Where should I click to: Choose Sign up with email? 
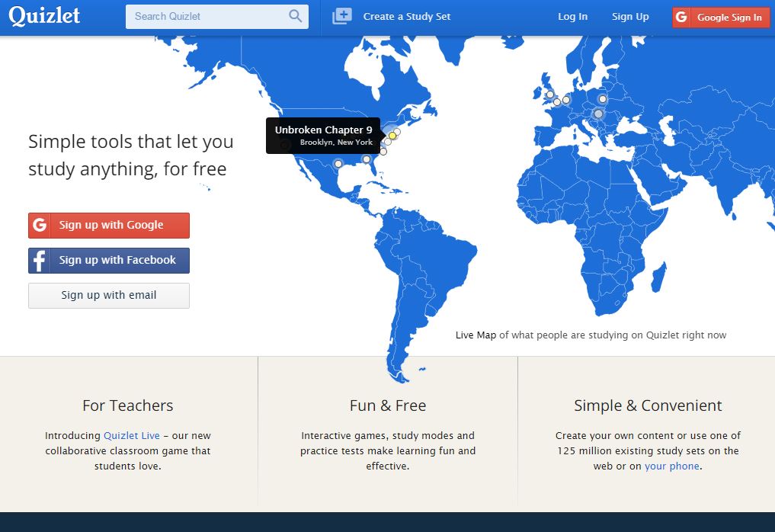pos(109,296)
